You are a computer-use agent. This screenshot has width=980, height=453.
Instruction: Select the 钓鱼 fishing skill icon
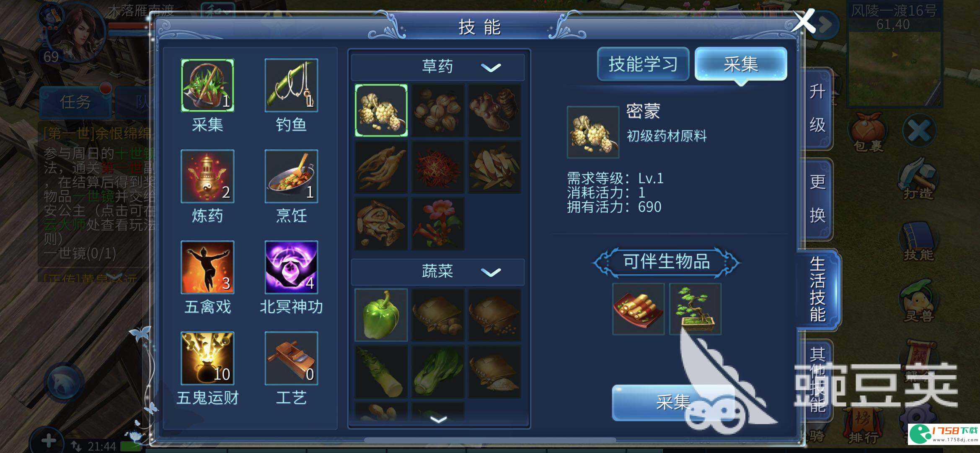(x=291, y=85)
